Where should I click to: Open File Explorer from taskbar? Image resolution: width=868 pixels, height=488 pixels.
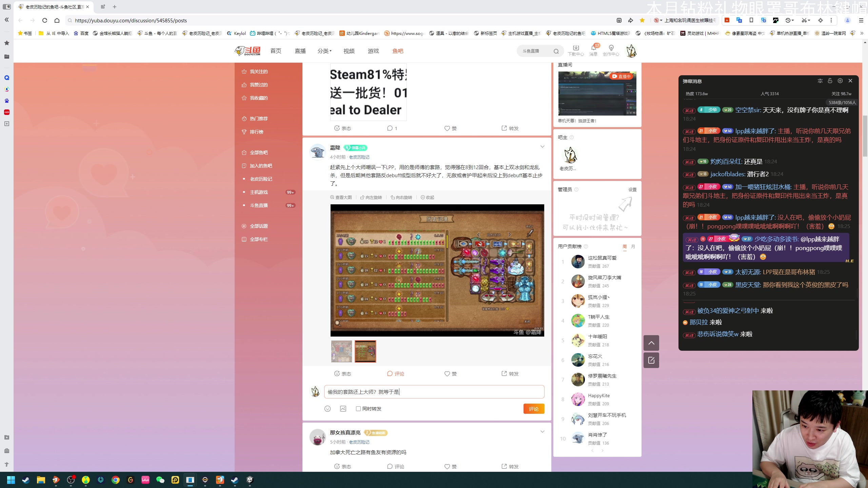coord(41,480)
